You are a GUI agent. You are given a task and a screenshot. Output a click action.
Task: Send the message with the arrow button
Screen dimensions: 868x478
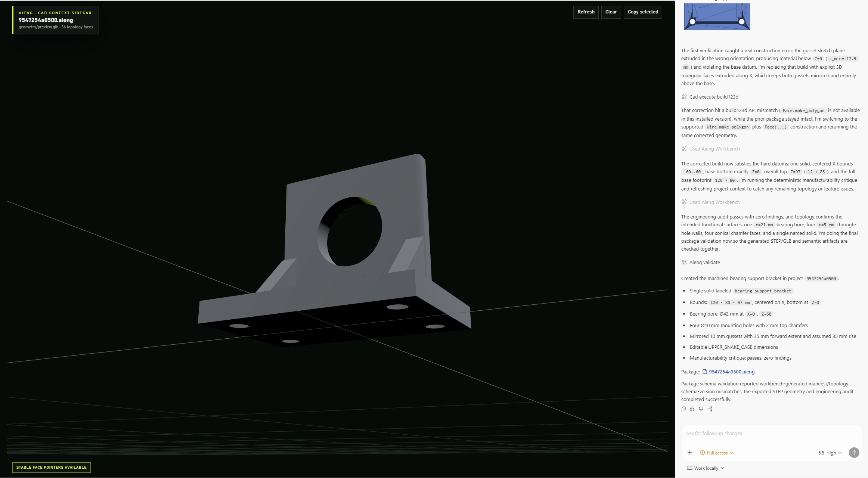854,453
